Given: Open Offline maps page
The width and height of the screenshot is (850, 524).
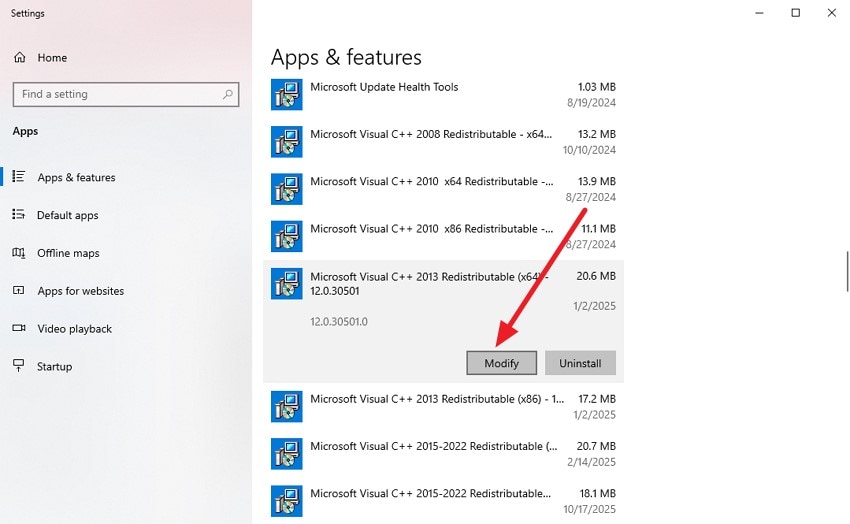Looking at the screenshot, I should pos(126,253).
